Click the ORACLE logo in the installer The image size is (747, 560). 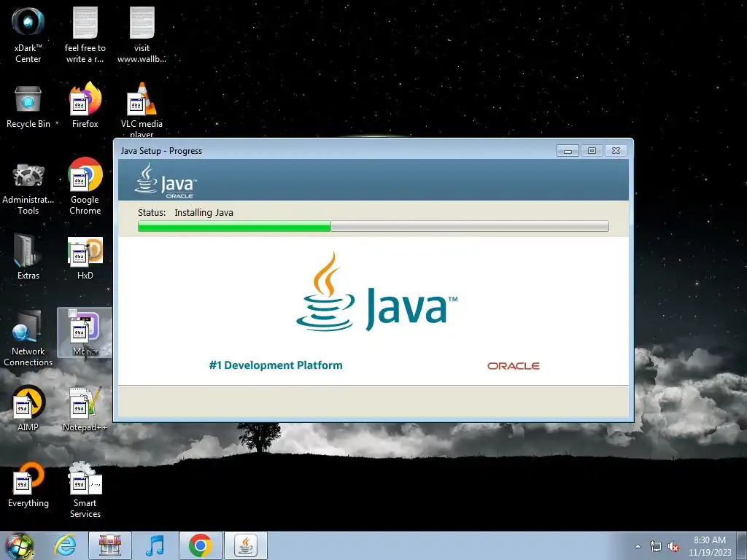coord(513,366)
